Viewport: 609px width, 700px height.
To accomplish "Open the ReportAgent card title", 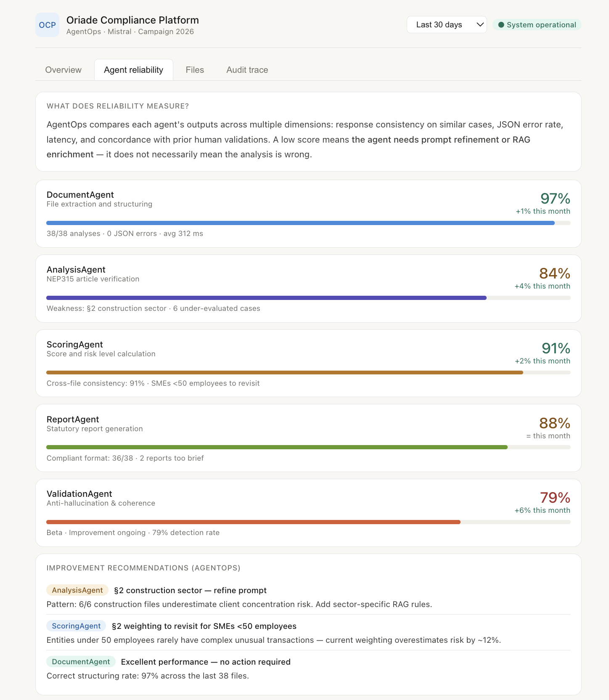I will point(73,419).
